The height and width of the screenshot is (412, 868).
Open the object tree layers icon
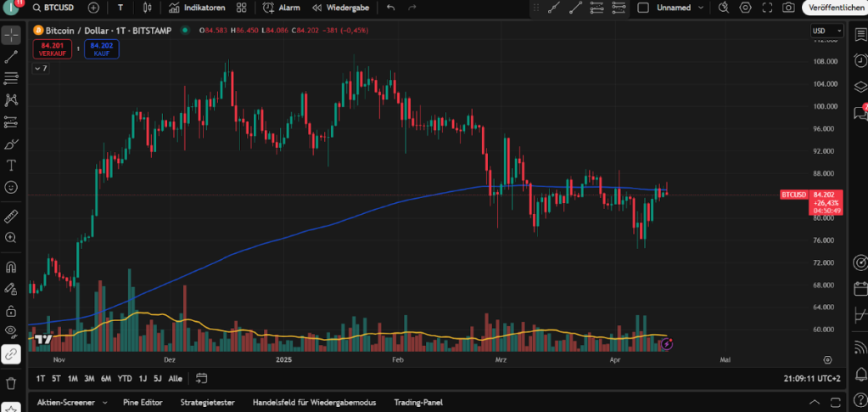click(860, 87)
